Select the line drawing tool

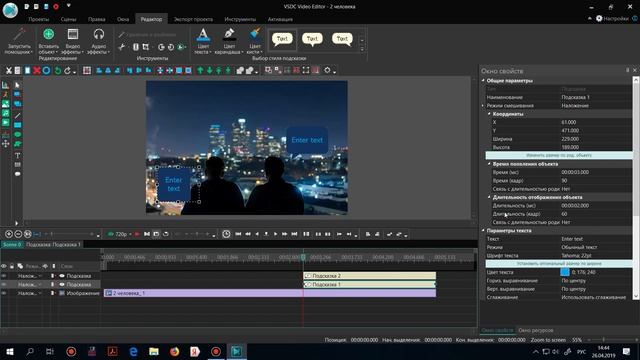click(x=17, y=116)
